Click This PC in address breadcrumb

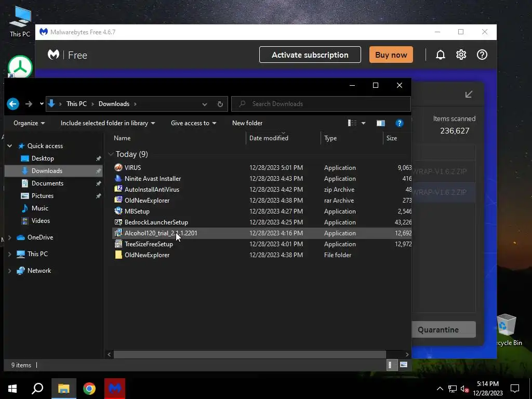tap(76, 104)
